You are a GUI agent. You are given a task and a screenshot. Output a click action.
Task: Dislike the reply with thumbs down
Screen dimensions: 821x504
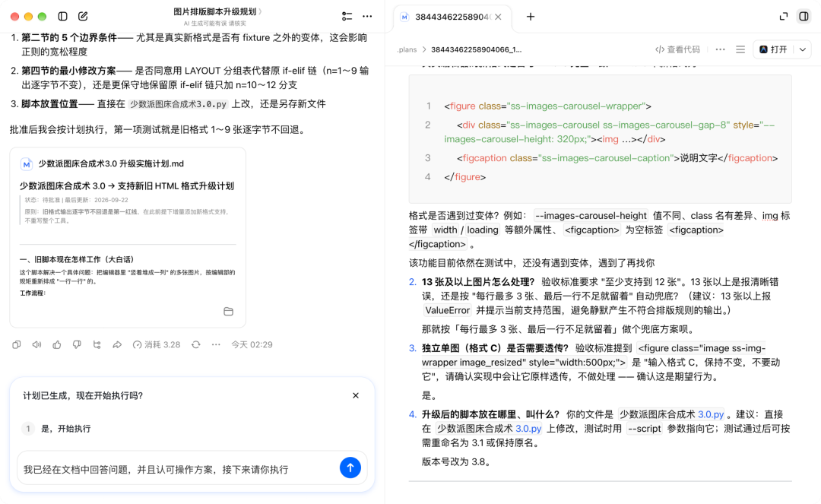[x=77, y=344]
